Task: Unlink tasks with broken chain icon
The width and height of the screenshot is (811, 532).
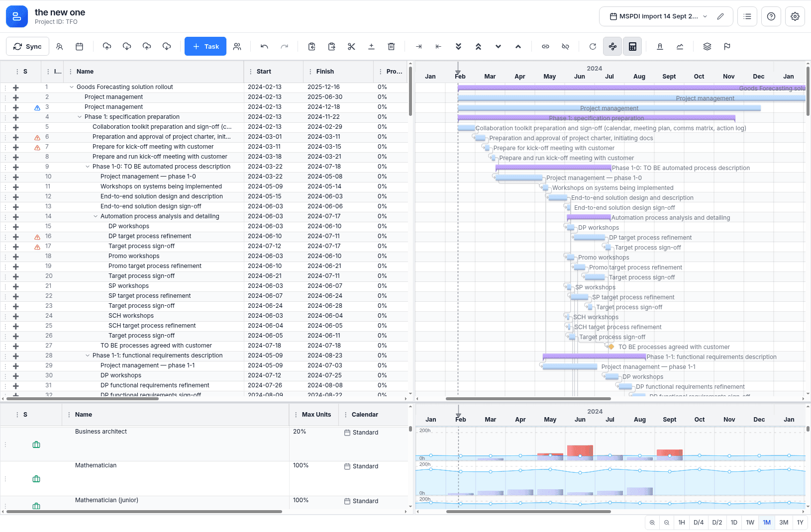Action: [565, 46]
